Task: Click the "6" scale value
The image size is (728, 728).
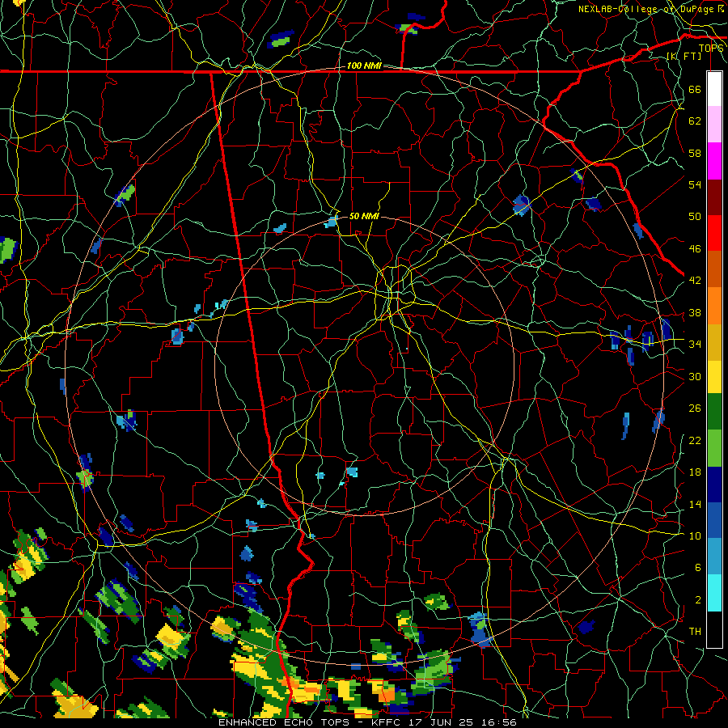Action: tap(697, 567)
